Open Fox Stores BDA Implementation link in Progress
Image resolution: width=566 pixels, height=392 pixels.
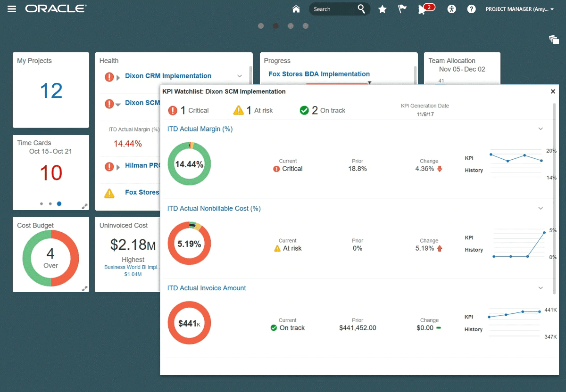319,74
